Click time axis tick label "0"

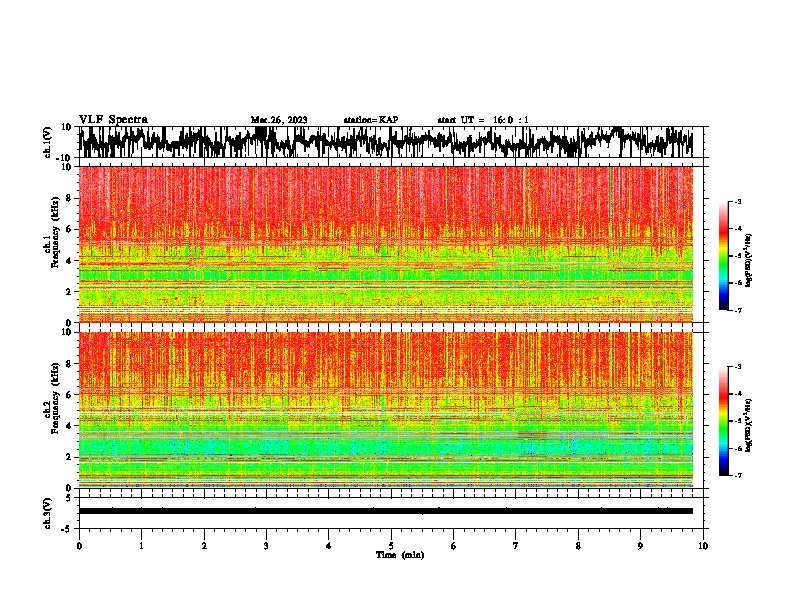tap(79, 546)
